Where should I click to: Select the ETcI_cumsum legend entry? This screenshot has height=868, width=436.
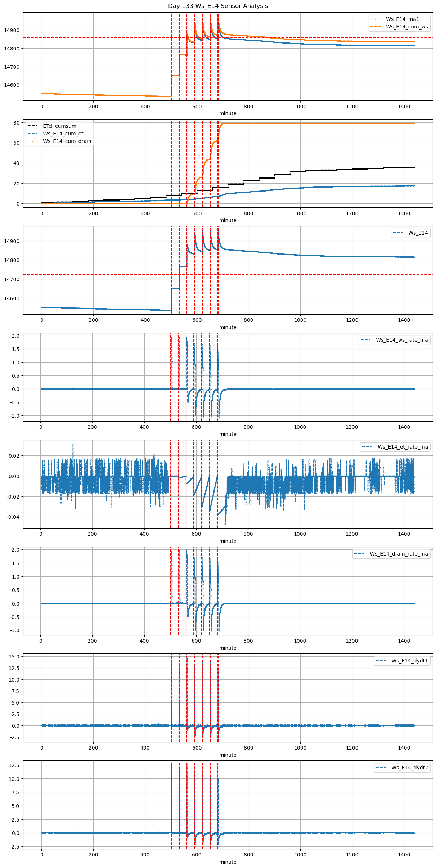(x=59, y=126)
